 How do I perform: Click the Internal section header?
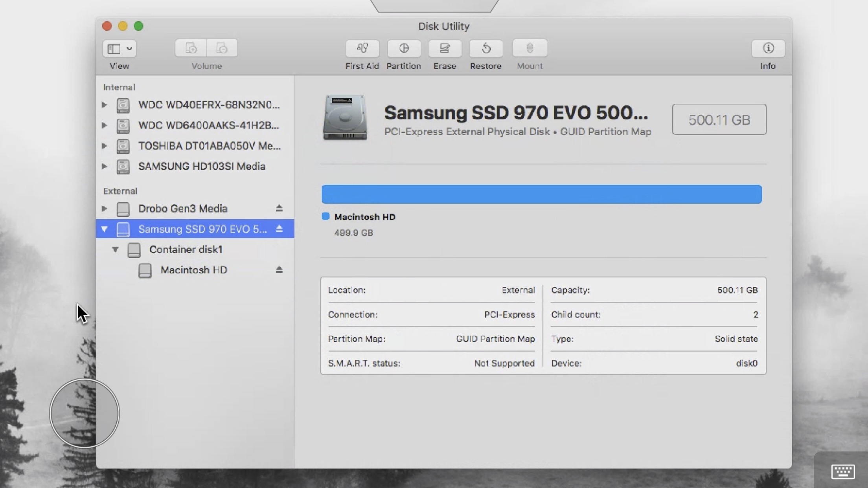tap(119, 87)
